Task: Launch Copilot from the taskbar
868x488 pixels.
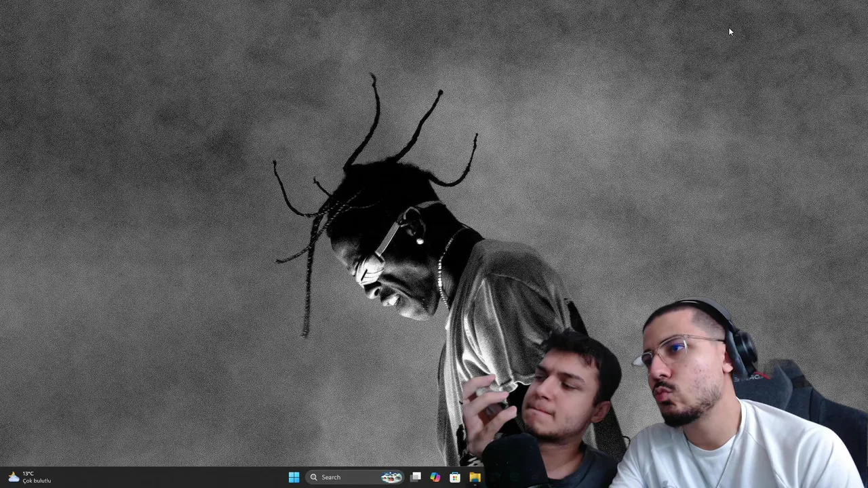Action: [435, 477]
